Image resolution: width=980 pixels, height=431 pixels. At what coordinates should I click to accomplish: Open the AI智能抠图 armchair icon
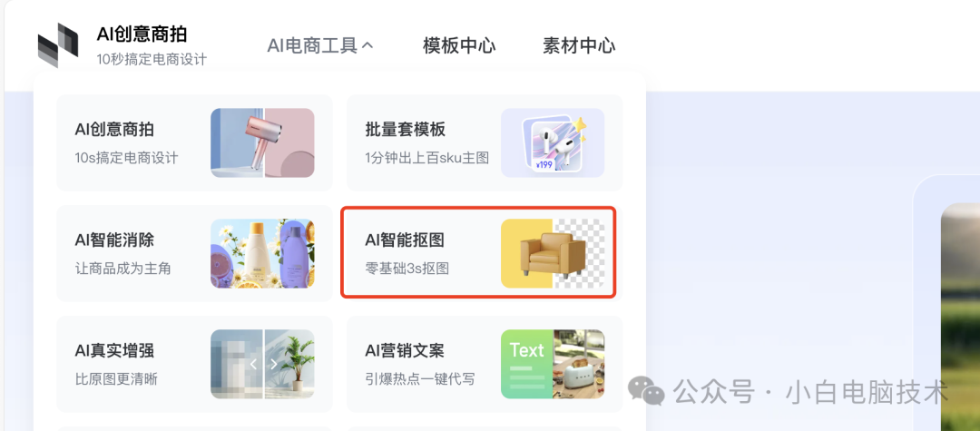click(553, 253)
